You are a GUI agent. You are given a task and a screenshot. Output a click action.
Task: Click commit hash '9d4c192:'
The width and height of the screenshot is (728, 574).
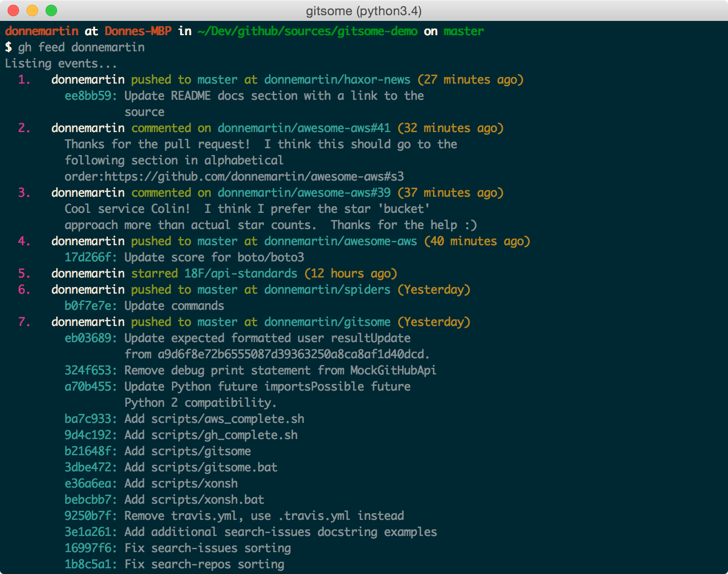click(91, 435)
